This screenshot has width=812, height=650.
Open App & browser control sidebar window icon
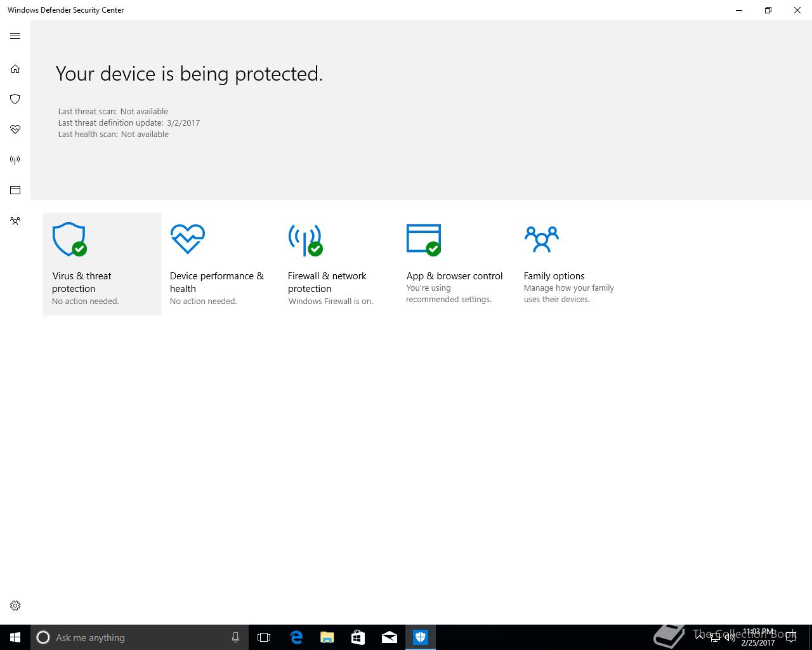click(x=15, y=190)
